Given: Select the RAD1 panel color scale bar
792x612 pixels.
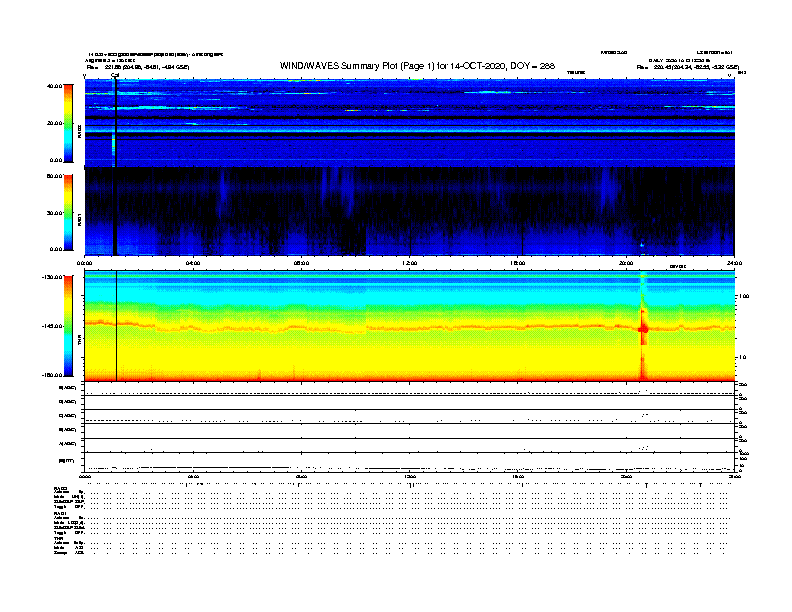Looking at the screenshot, I should tap(68, 213).
